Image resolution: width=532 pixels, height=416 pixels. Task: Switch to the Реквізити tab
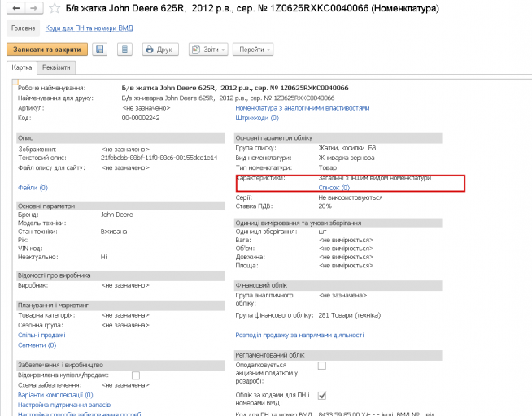point(56,67)
